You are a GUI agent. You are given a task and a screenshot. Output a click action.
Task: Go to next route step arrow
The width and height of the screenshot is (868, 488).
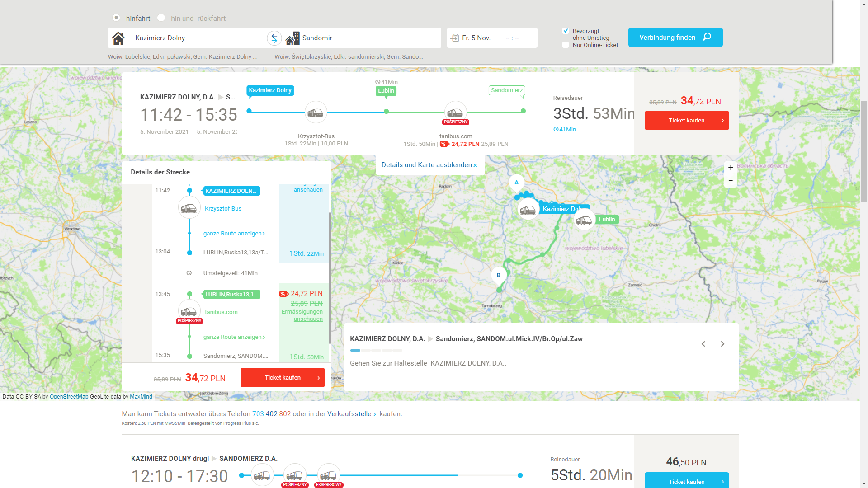tap(722, 344)
